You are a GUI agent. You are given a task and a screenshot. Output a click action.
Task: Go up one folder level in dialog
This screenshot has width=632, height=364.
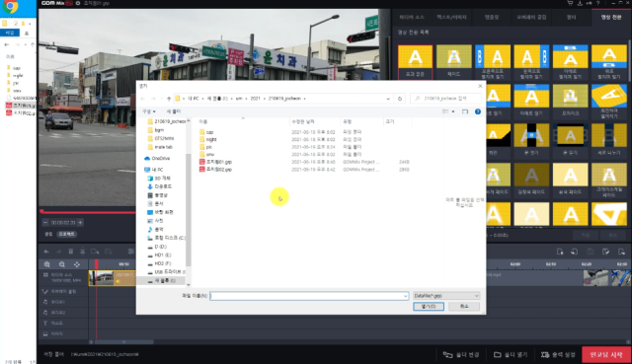pos(169,99)
